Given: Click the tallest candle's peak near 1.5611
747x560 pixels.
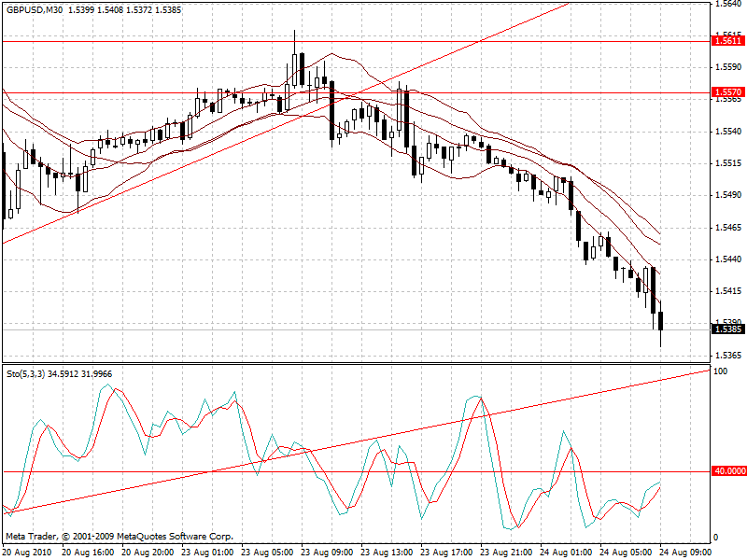Looking at the screenshot, I should [295, 32].
